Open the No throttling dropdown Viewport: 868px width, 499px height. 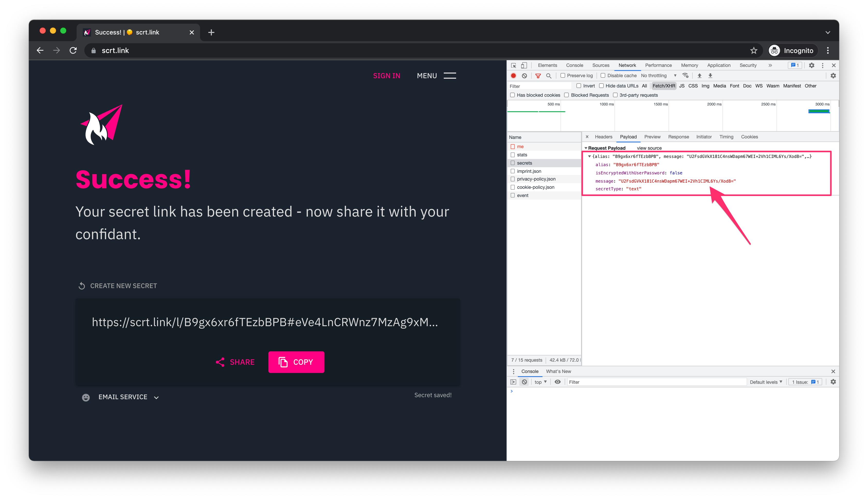tap(658, 75)
